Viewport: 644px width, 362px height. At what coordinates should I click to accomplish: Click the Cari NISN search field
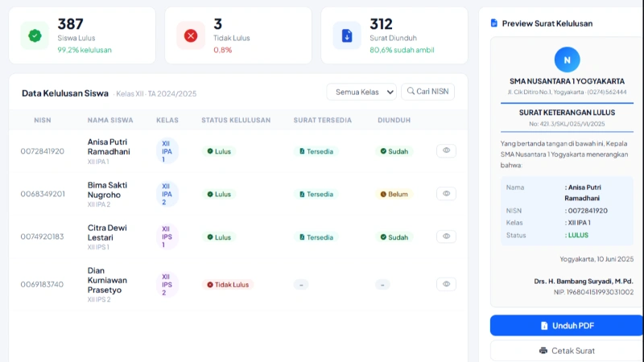427,92
